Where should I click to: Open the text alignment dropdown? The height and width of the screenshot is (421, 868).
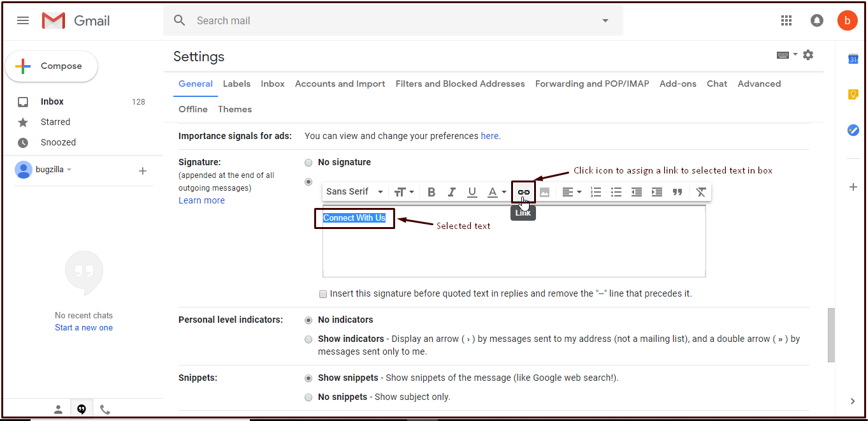point(572,192)
